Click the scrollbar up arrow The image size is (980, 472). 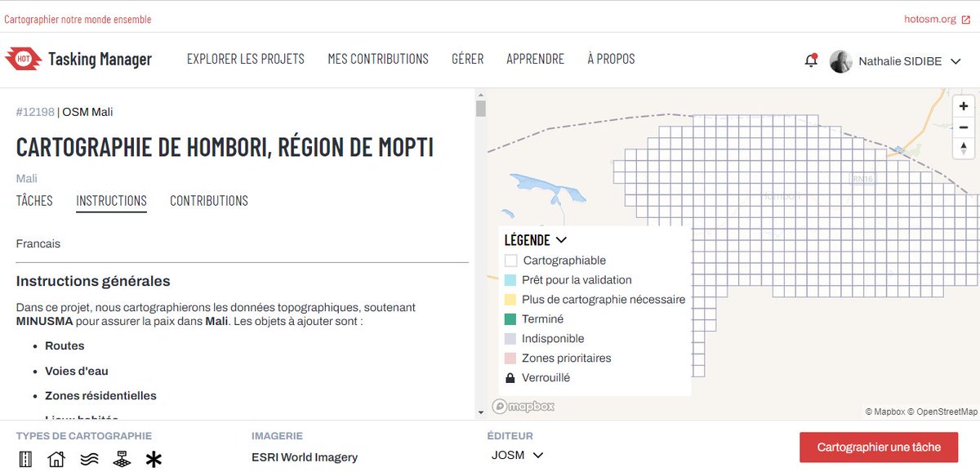pyautogui.click(x=480, y=95)
